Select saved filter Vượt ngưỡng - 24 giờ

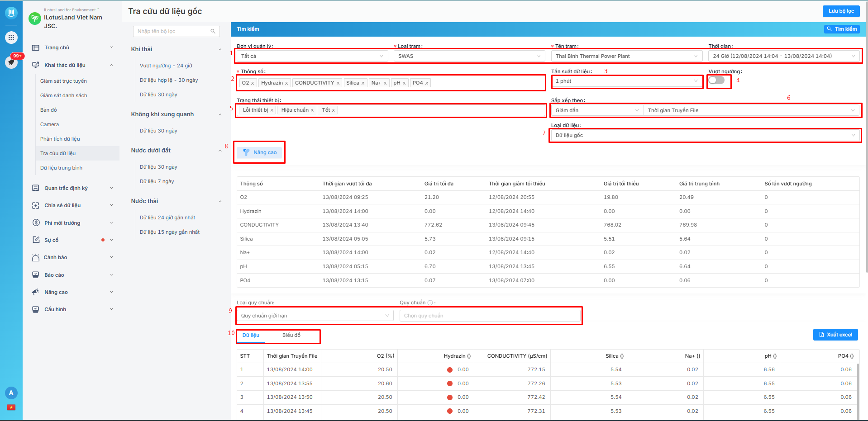pyautogui.click(x=166, y=66)
